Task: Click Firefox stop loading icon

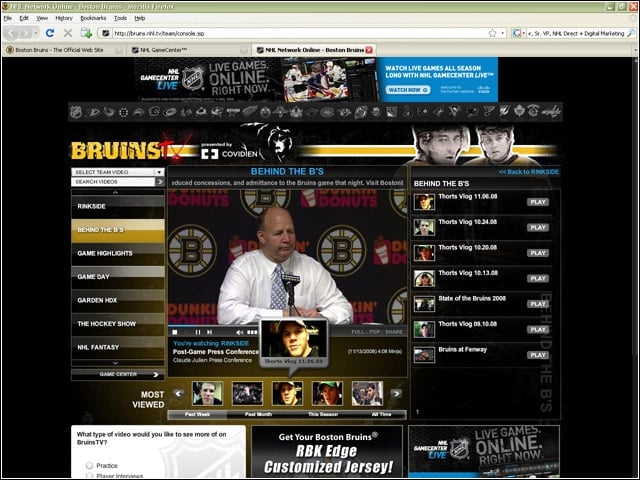Action: 68,33
